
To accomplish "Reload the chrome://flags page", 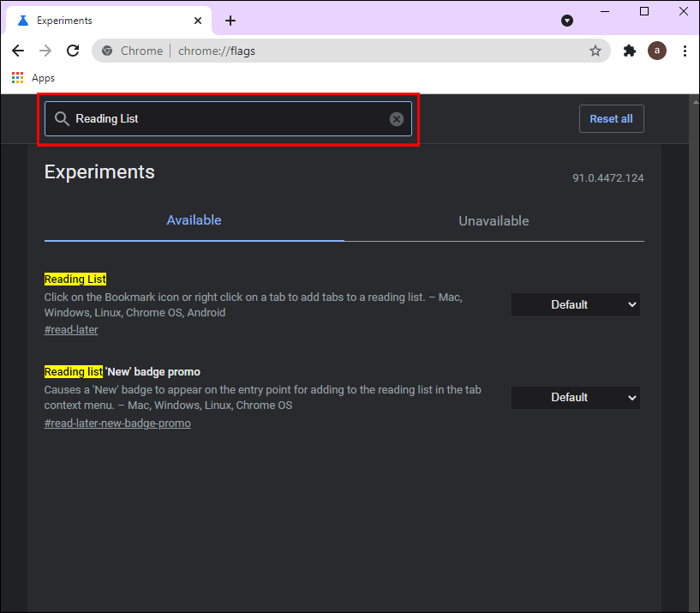I will [x=73, y=51].
